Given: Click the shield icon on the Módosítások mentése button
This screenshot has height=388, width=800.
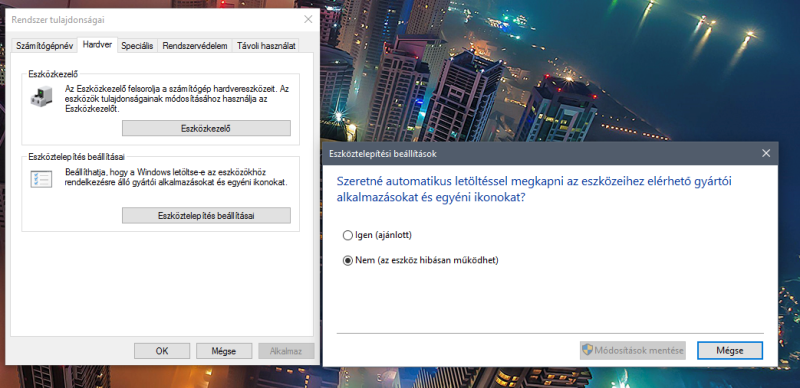Looking at the screenshot, I should click(587, 350).
